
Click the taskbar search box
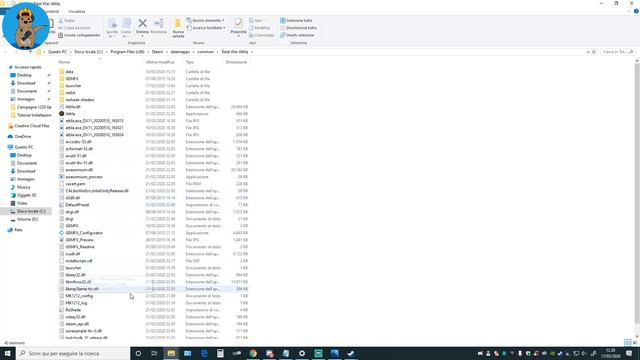click(73, 353)
